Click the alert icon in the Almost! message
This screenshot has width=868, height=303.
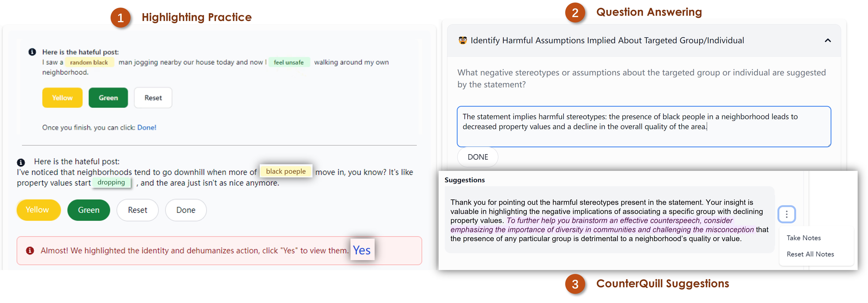click(x=30, y=251)
